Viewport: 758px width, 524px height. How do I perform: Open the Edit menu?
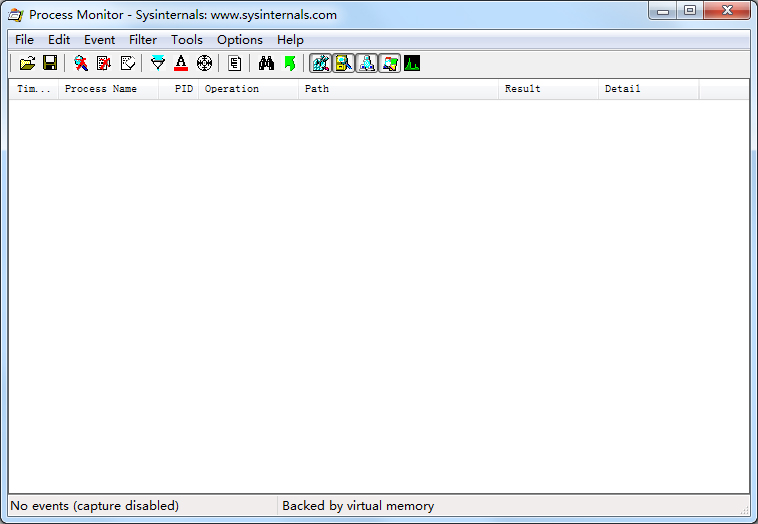click(59, 40)
